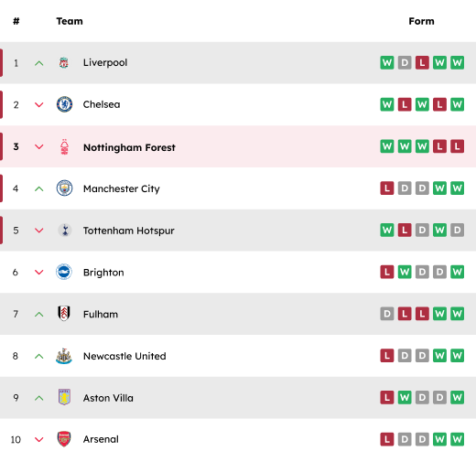Click the Manchester City badge

[64, 188]
